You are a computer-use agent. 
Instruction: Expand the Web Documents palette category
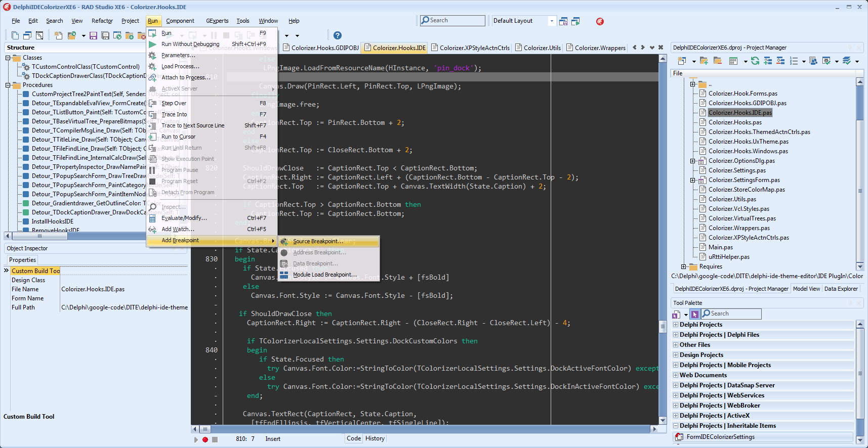coord(676,375)
